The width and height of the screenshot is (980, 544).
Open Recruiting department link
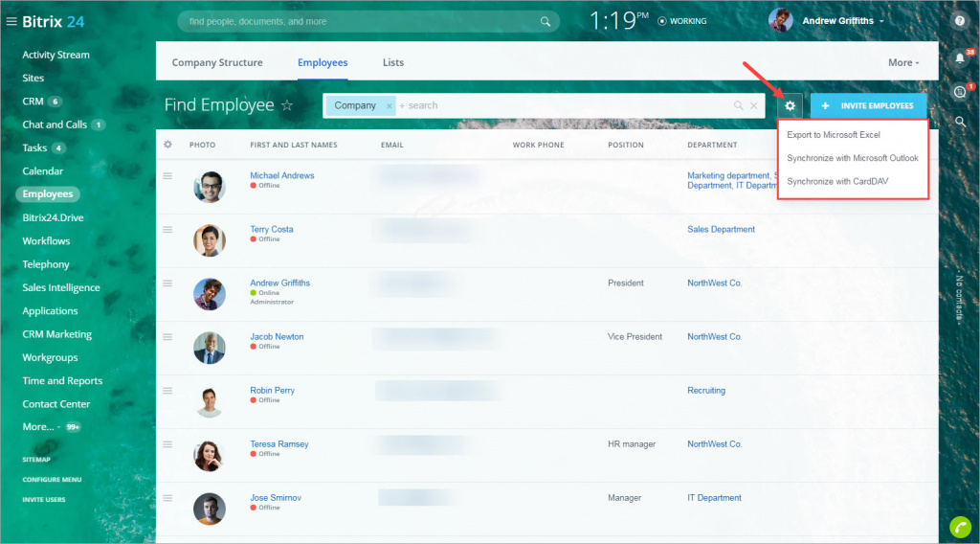pos(706,390)
